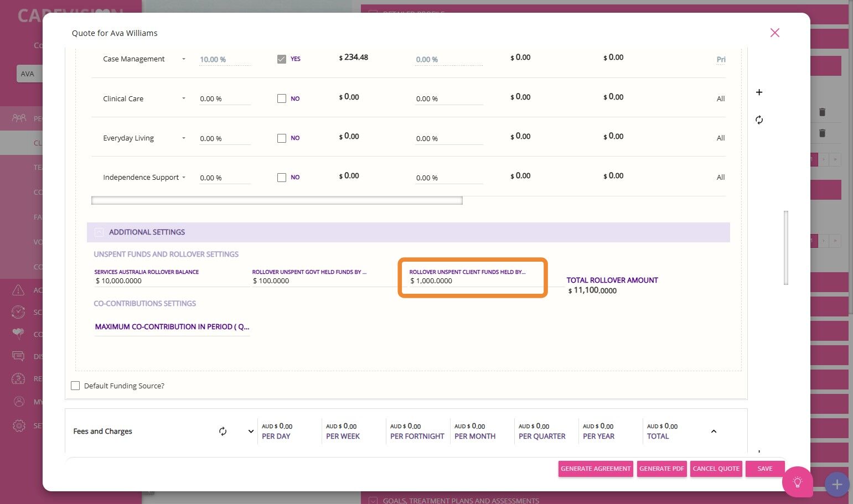
Task: Click the Per Week fee label
Action: pos(343,437)
